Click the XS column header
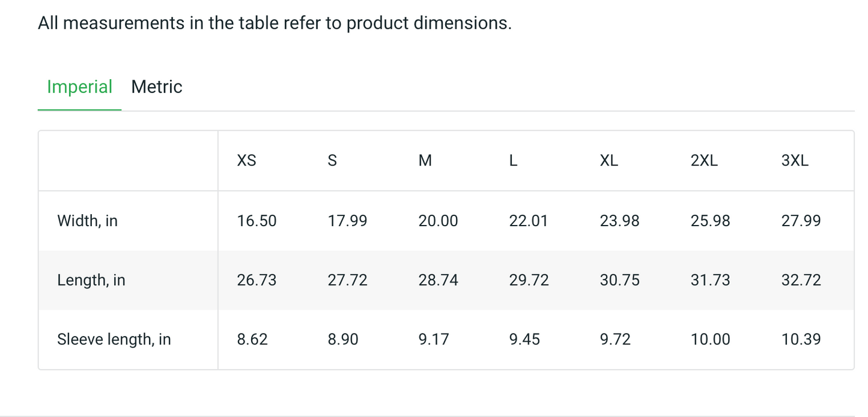The height and width of the screenshot is (417, 868). click(246, 161)
